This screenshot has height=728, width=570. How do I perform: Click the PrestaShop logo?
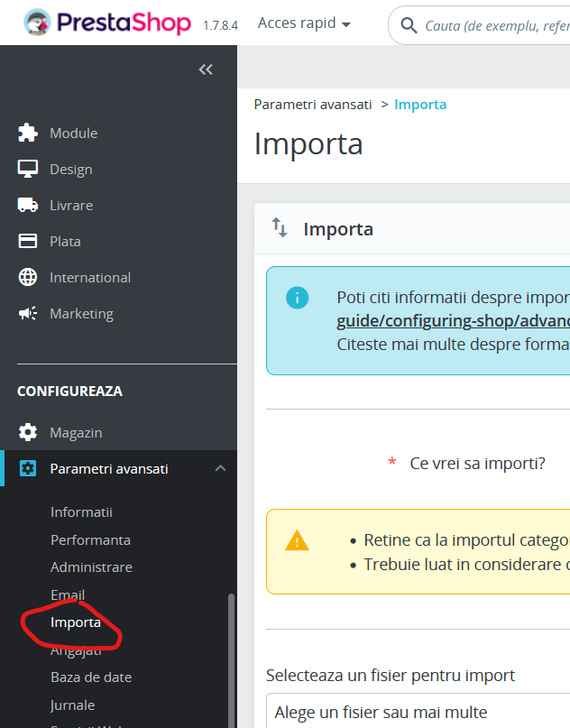click(x=107, y=23)
